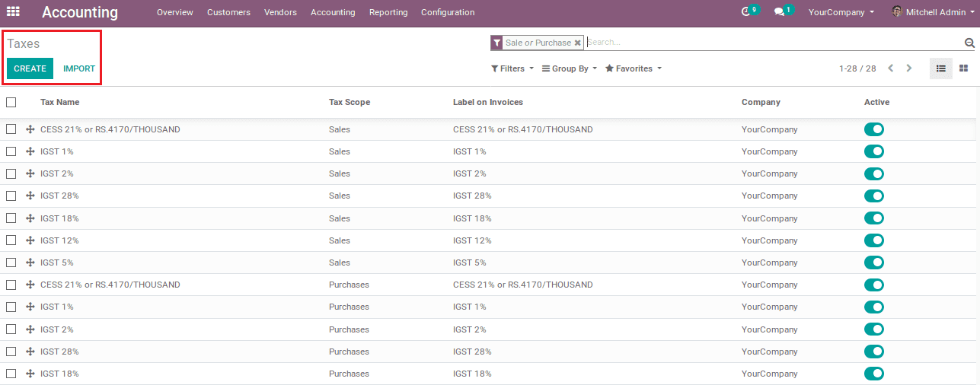980x385 pixels.
Task: Click Mitchell Admin avatar picture
Action: (896, 12)
